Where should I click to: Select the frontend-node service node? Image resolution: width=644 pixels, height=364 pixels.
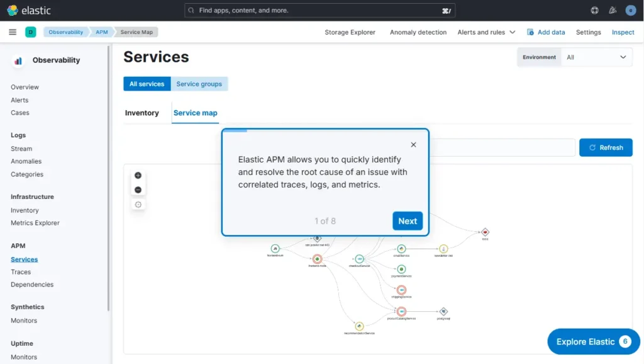click(317, 259)
